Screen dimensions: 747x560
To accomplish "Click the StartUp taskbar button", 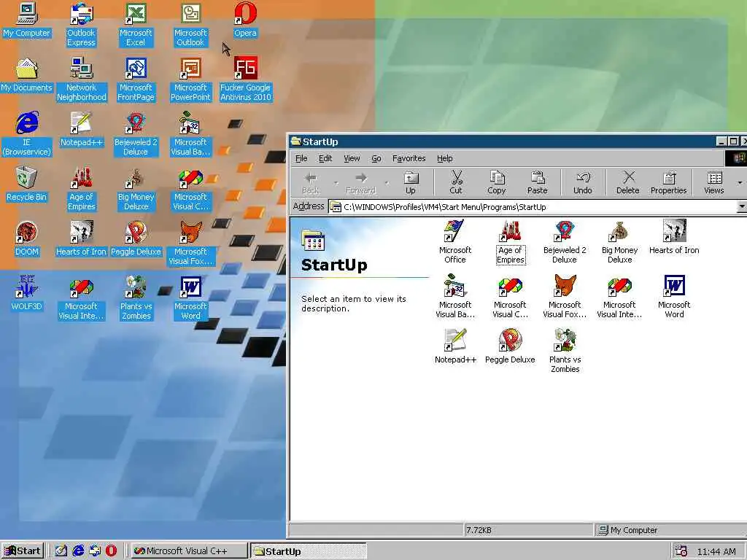I will click(x=309, y=551).
